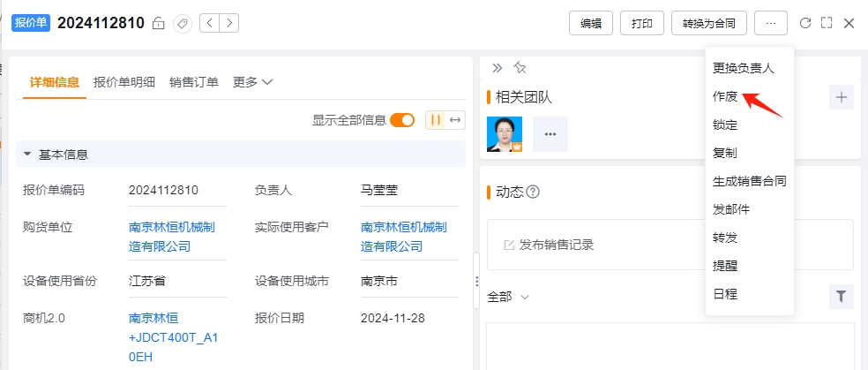
Task: Toggle 显示全部信息 switch
Action: click(x=402, y=120)
